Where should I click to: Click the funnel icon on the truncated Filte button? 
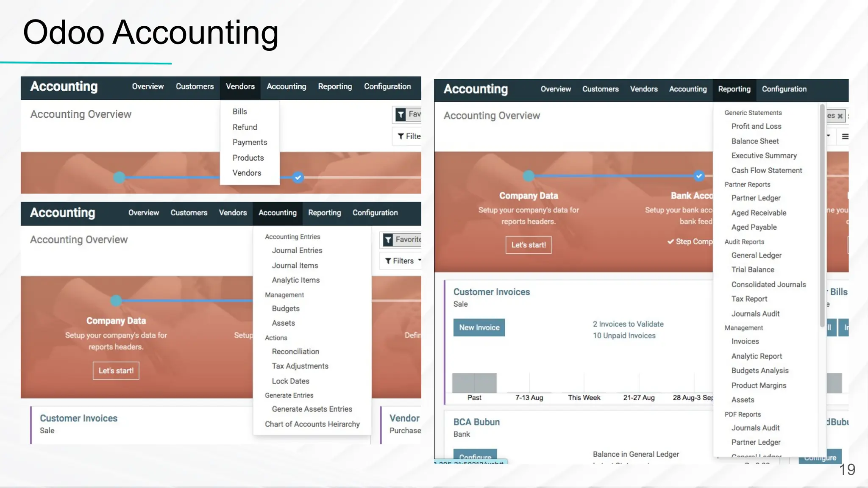[401, 136]
